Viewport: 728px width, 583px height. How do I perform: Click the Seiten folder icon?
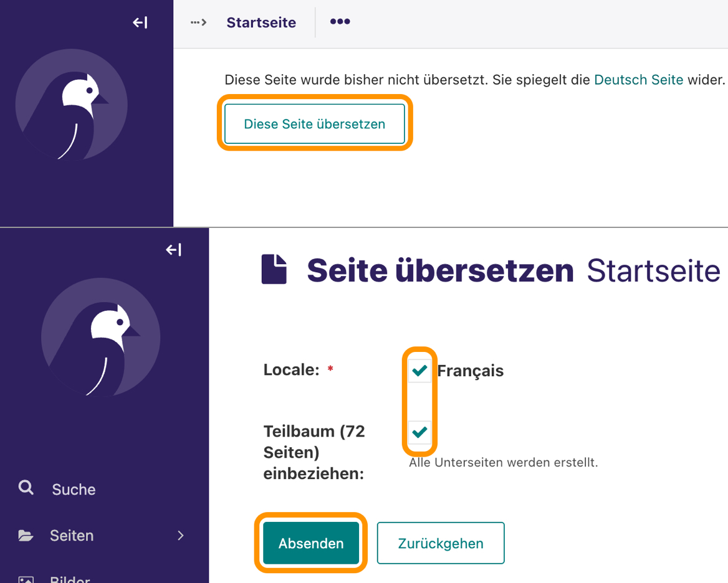click(x=26, y=535)
